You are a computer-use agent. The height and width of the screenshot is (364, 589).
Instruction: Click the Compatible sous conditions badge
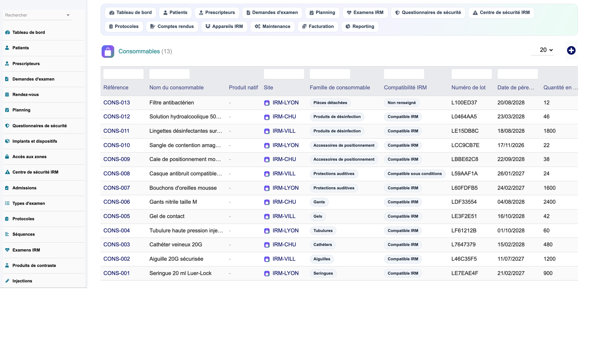[415, 174]
